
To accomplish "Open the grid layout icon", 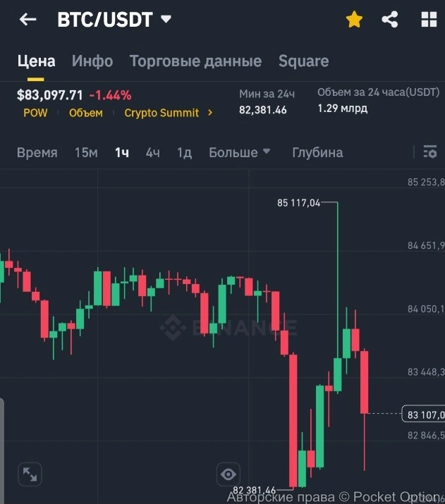I will pos(429,20).
